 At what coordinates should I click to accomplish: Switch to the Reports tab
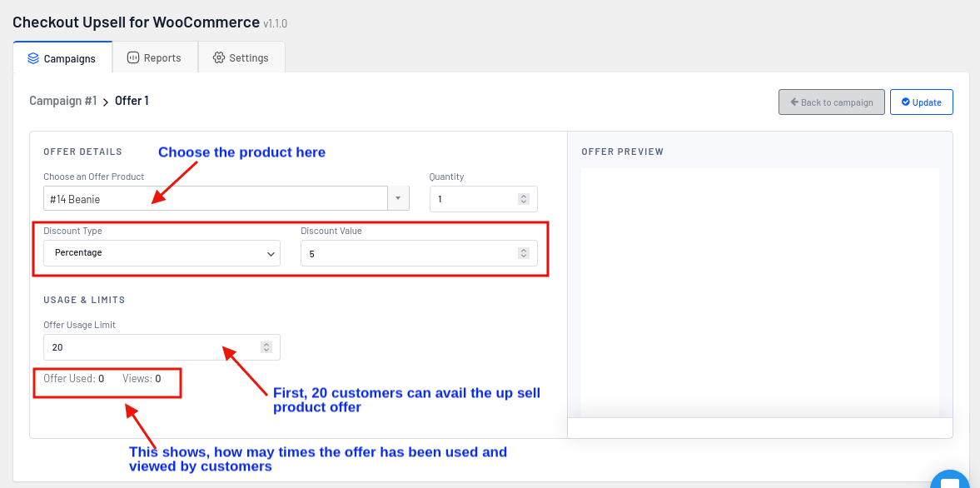pos(155,57)
